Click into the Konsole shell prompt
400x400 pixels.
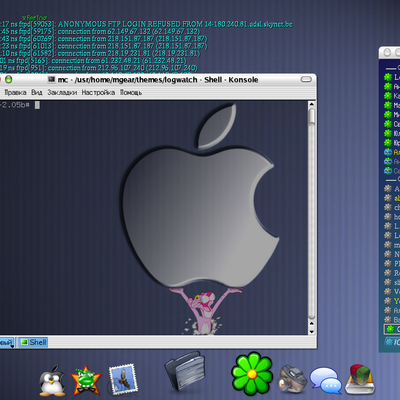[37, 105]
